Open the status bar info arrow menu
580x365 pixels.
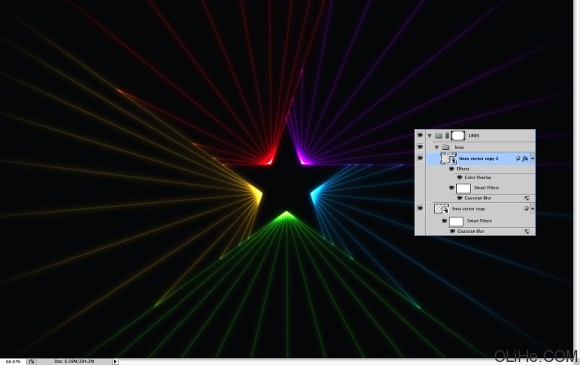tap(115, 362)
